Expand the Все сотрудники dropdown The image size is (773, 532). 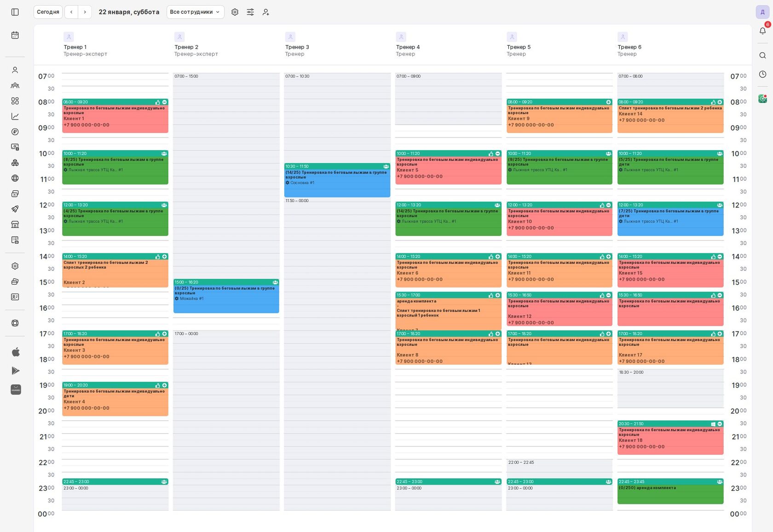pos(196,12)
